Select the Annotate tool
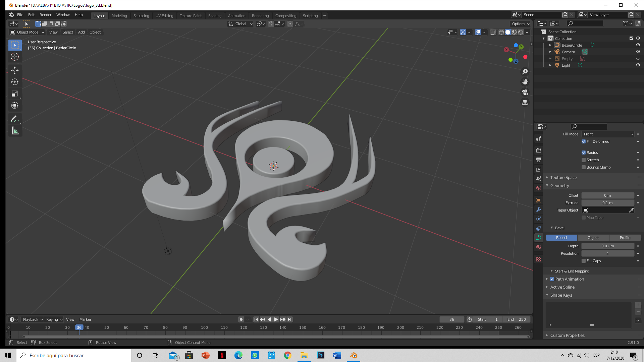The image size is (644, 362). 14,119
